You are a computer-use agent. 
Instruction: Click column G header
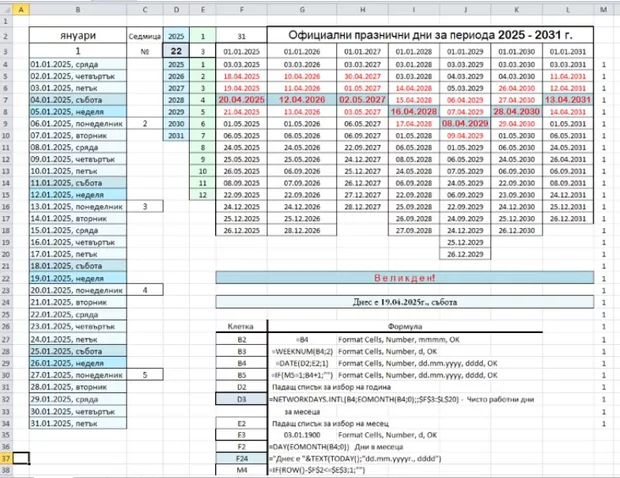[x=302, y=9]
